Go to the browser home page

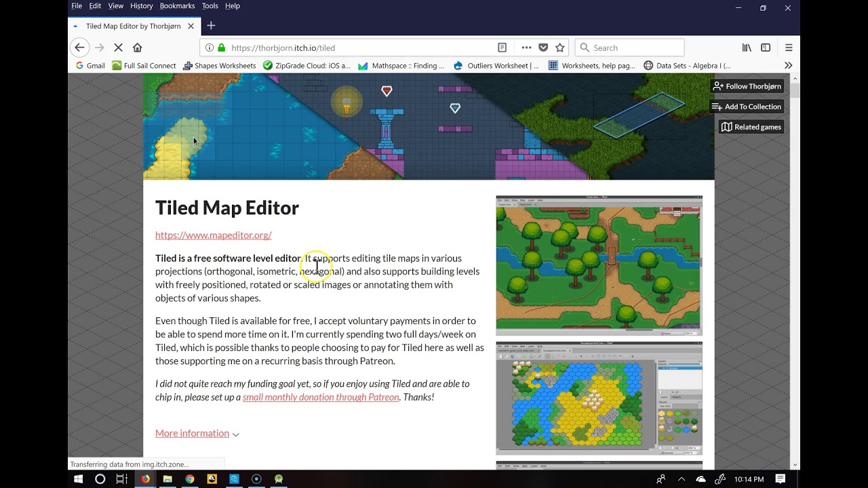[x=137, y=47]
